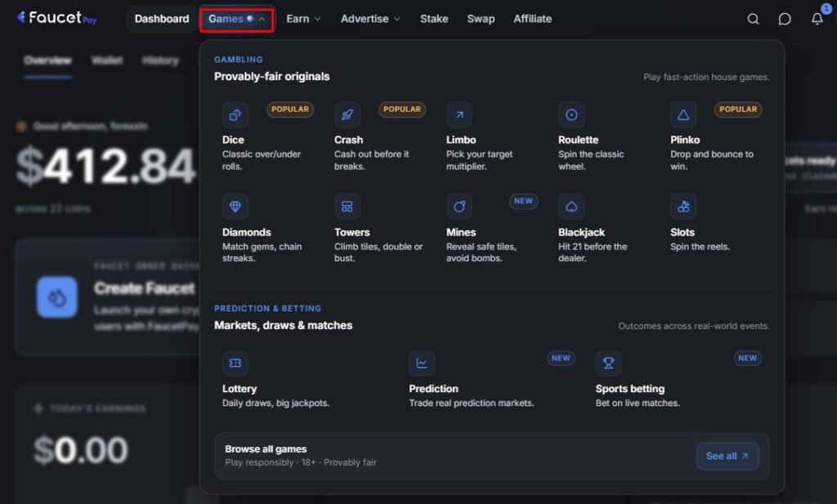Click the $0.00 today's earnings value
This screenshot has height=504, width=837.
tap(81, 450)
